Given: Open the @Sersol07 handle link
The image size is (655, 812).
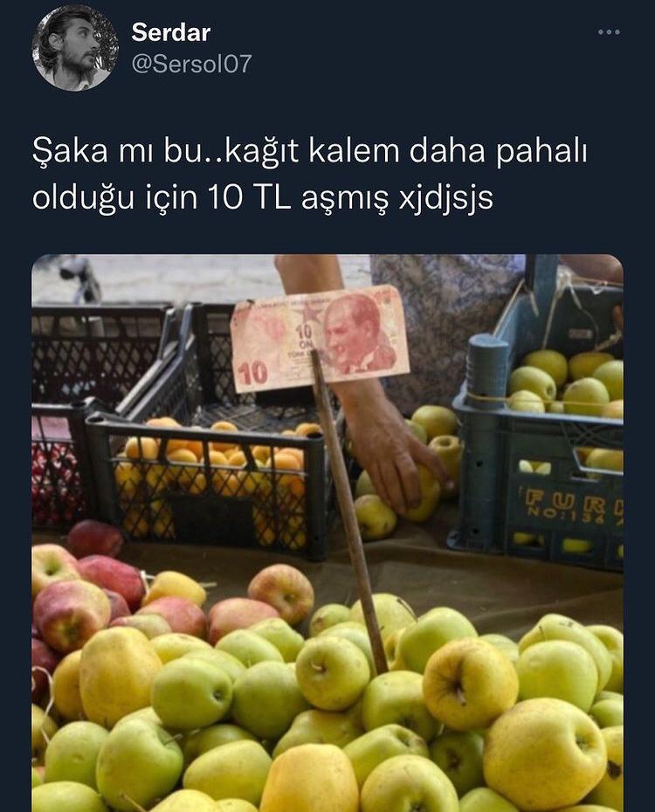Looking at the screenshot, I should pos(191,65).
